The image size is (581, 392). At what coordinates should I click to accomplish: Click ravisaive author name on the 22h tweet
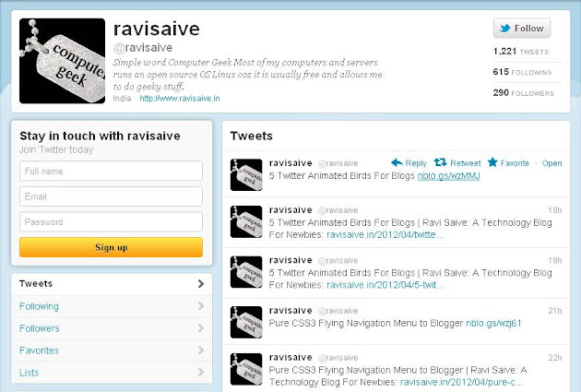coord(290,358)
